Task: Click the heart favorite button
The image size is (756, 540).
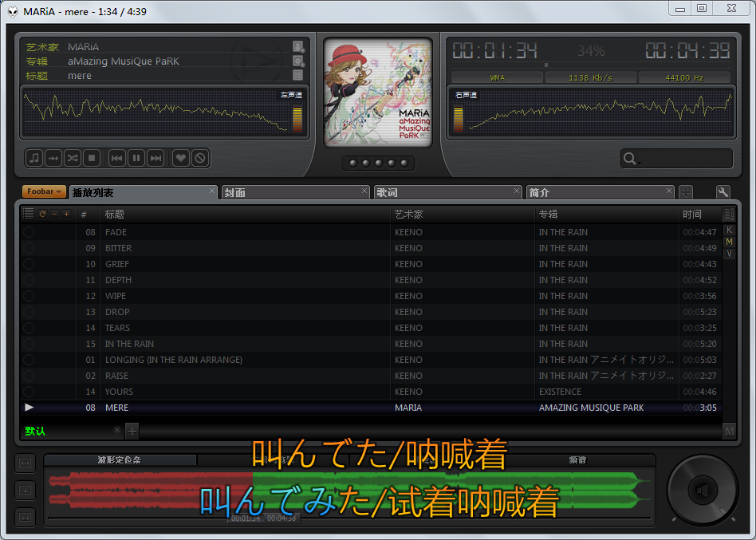Action: pyautogui.click(x=181, y=158)
